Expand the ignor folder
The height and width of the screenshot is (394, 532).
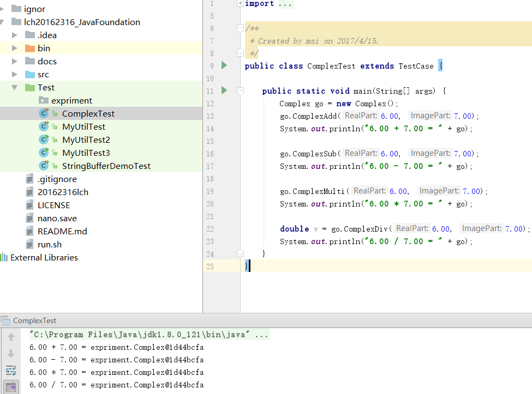[x=2, y=9]
